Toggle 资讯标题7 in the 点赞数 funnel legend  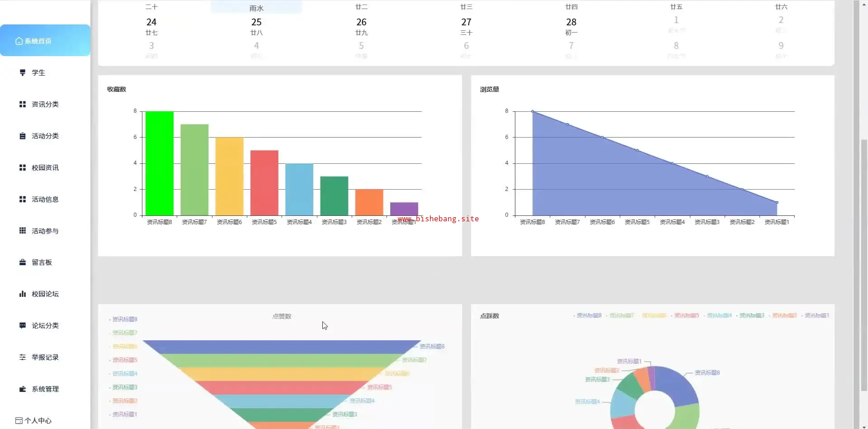click(x=123, y=333)
